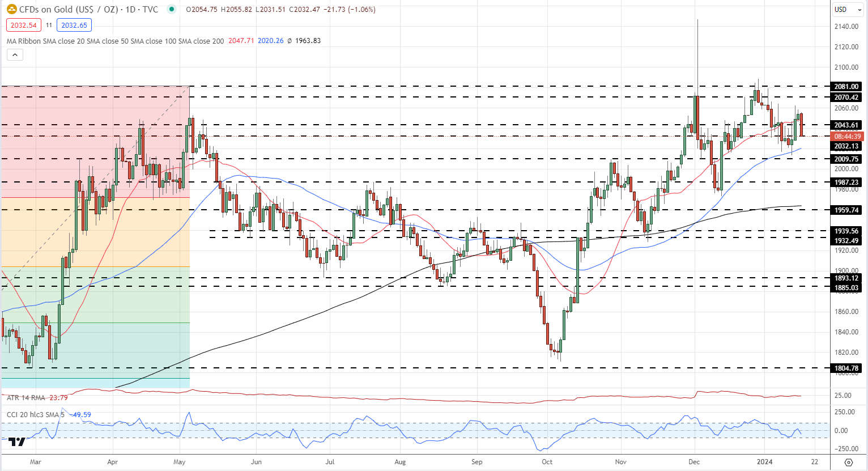Click the 1885.03 price line label
This screenshot has width=868, height=471.
pyautogui.click(x=846, y=288)
